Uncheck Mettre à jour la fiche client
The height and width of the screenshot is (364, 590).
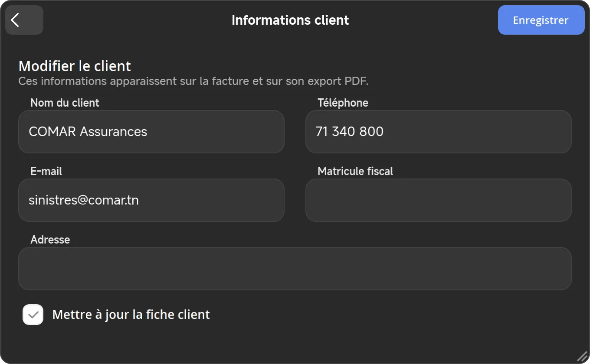click(33, 315)
